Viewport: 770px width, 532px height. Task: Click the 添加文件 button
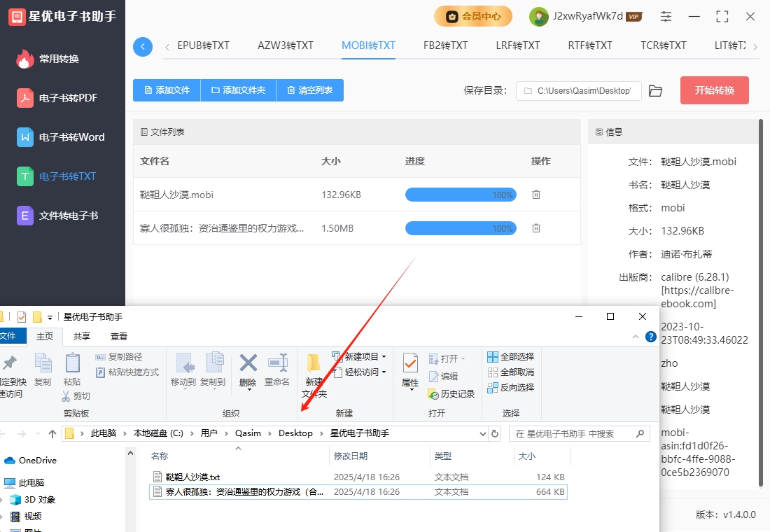pos(167,90)
